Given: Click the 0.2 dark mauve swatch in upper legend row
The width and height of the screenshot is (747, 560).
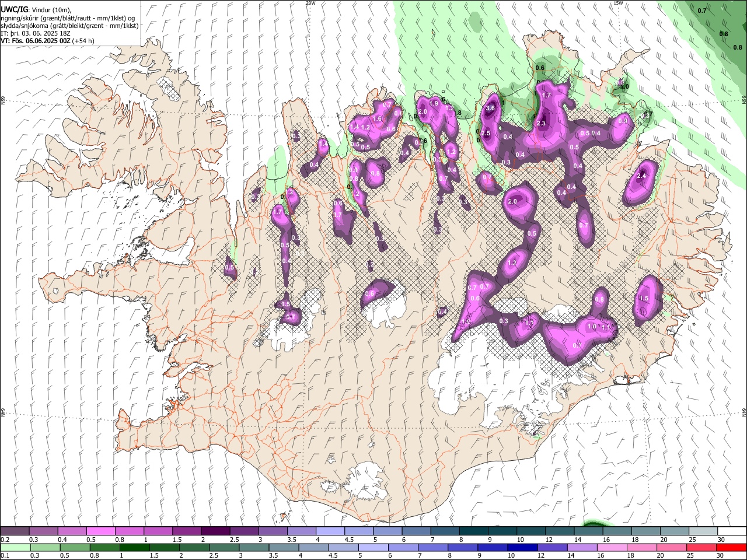Looking at the screenshot, I should (x=15, y=531).
